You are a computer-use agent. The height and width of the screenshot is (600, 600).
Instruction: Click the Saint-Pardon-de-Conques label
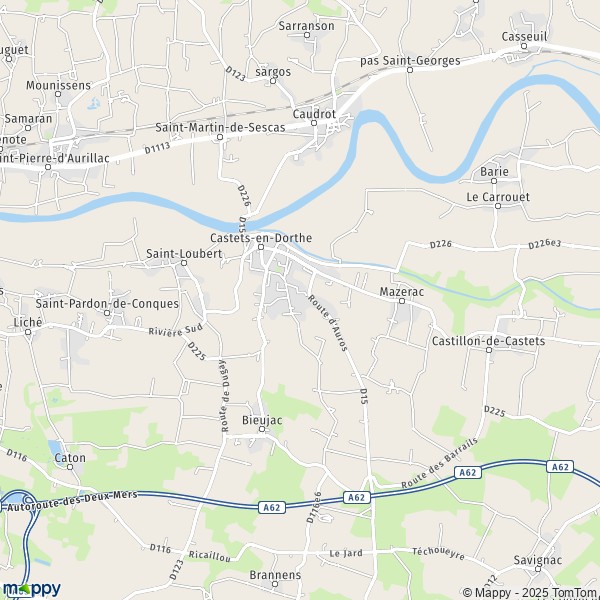(107, 304)
